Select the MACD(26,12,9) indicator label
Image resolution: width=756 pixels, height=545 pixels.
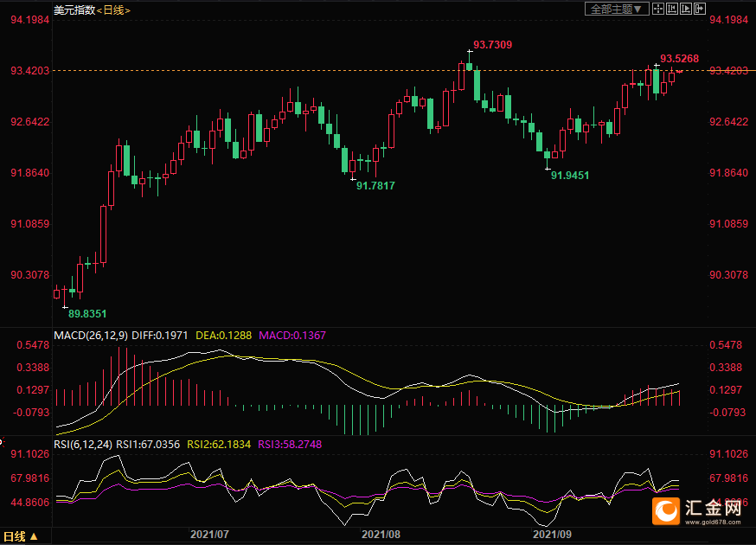click(x=91, y=335)
